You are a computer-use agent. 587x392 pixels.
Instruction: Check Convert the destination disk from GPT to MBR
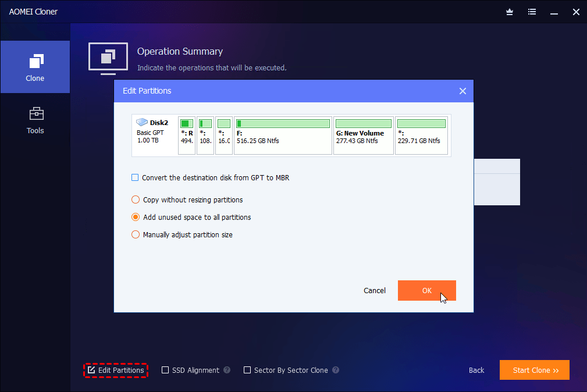click(135, 177)
